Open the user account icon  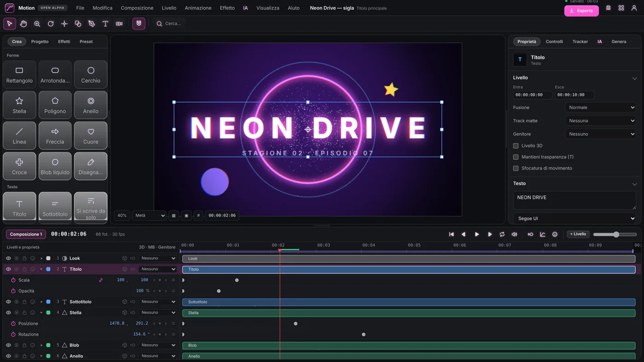[634, 8]
